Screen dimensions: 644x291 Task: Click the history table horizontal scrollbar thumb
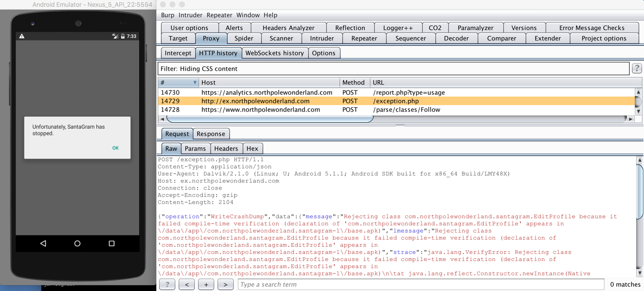pyautogui.click(x=270, y=119)
